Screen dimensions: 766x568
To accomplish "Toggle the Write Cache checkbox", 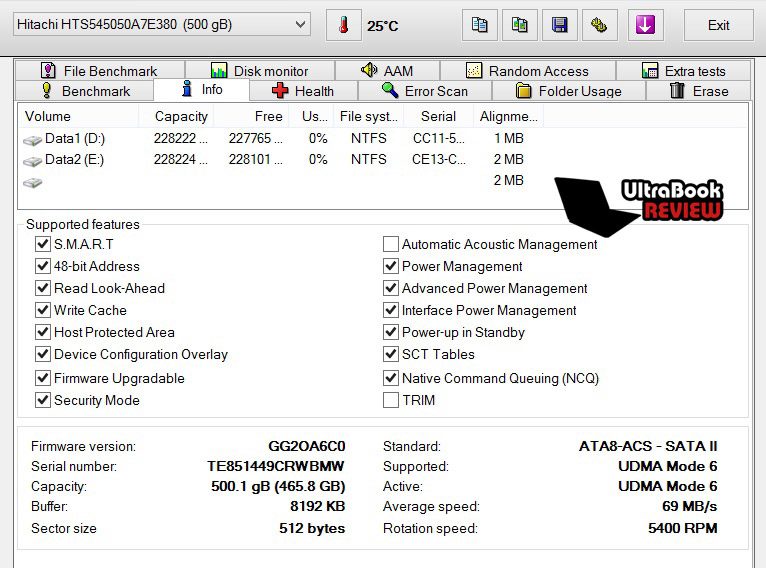I will (43, 310).
